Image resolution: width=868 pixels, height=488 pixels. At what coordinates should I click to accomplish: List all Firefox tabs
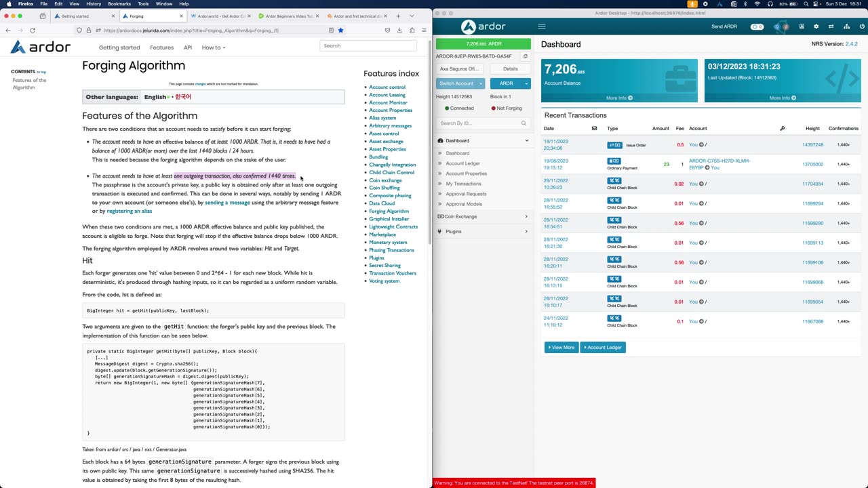click(412, 16)
